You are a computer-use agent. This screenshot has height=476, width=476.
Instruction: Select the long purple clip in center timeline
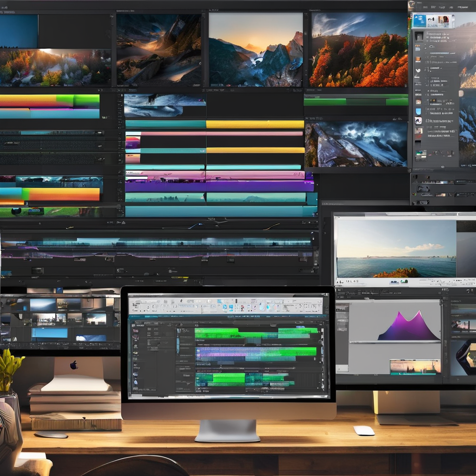click(x=218, y=186)
